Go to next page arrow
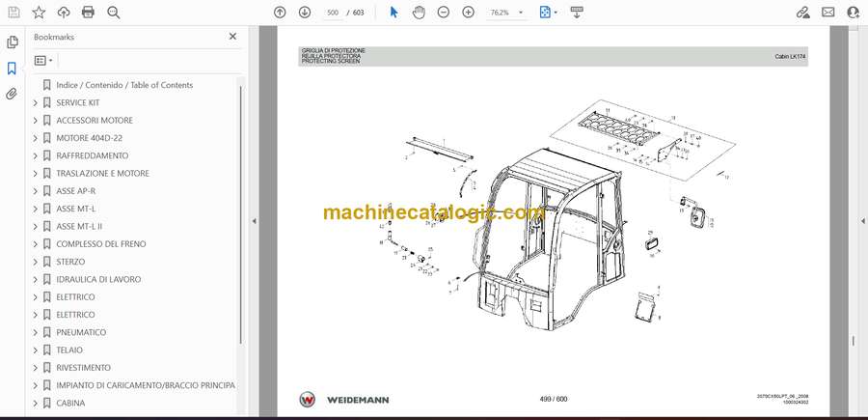 pyautogui.click(x=305, y=13)
